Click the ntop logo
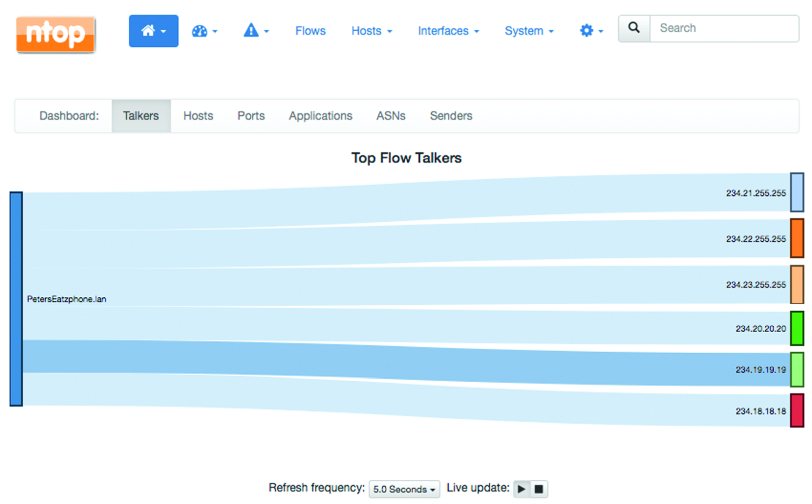 tap(56, 35)
